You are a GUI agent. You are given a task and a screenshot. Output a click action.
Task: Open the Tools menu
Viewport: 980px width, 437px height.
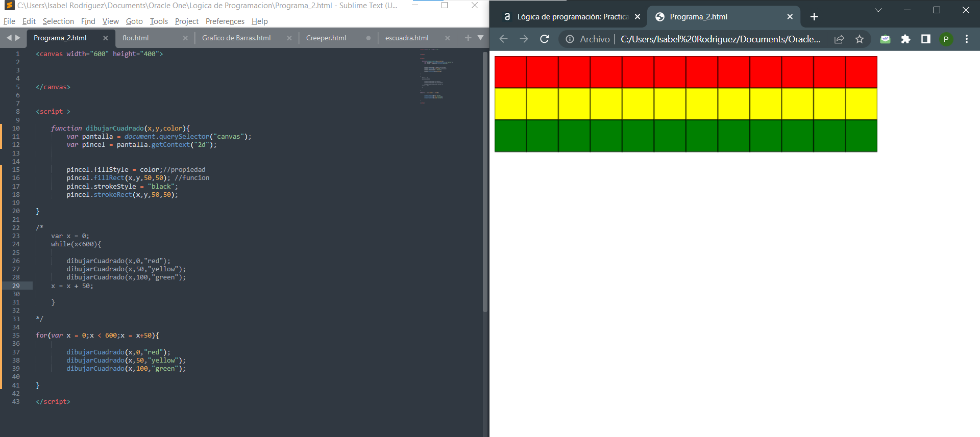tap(159, 21)
